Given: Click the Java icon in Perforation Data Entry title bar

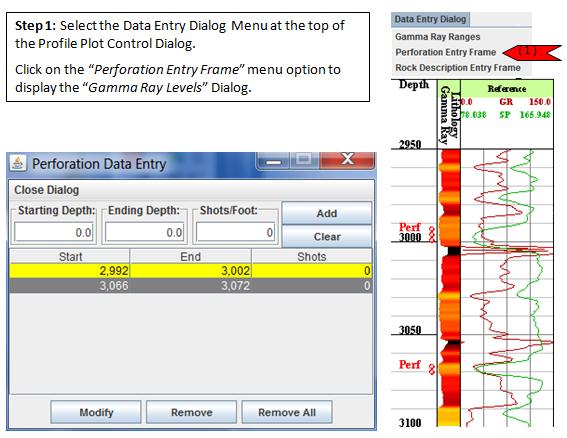Looking at the screenshot, I should click(17, 163).
